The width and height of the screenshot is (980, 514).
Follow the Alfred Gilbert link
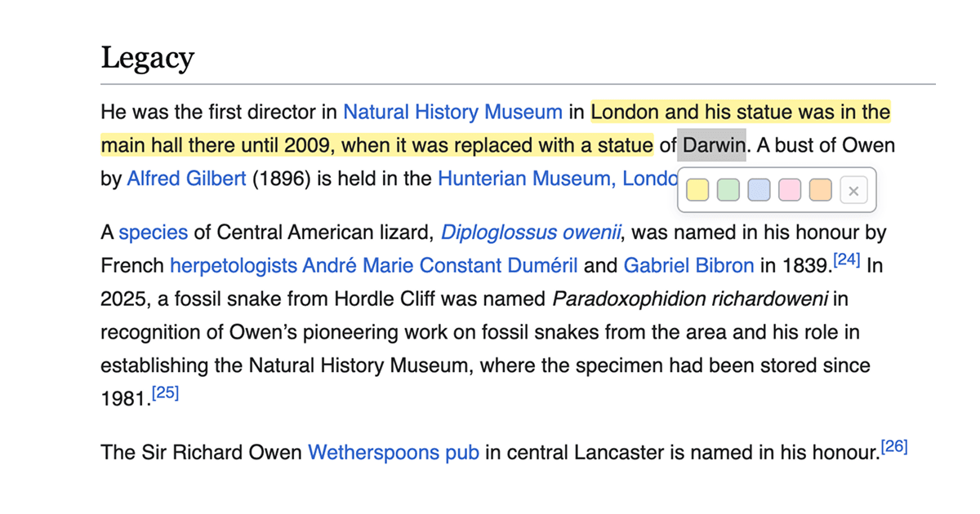pos(186,179)
